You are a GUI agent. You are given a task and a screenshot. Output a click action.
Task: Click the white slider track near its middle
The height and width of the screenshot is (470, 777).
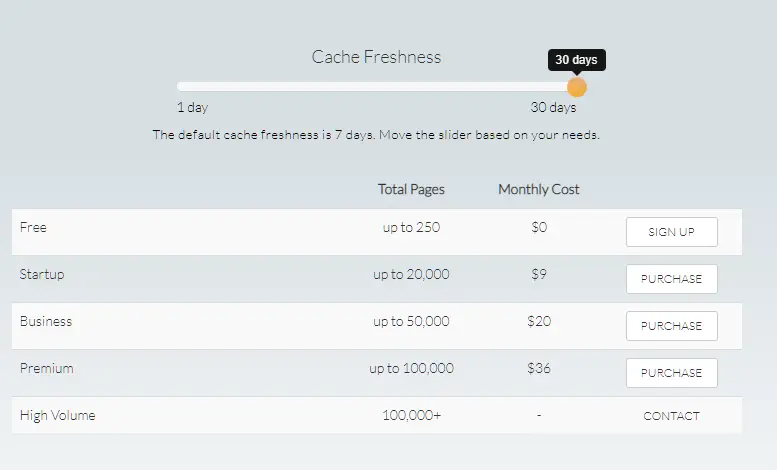click(376, 87)
